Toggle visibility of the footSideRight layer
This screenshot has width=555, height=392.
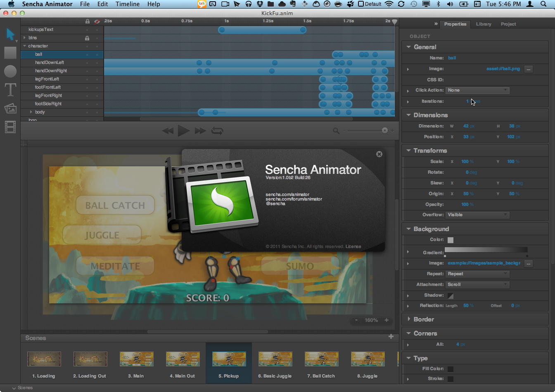(97, 104)
